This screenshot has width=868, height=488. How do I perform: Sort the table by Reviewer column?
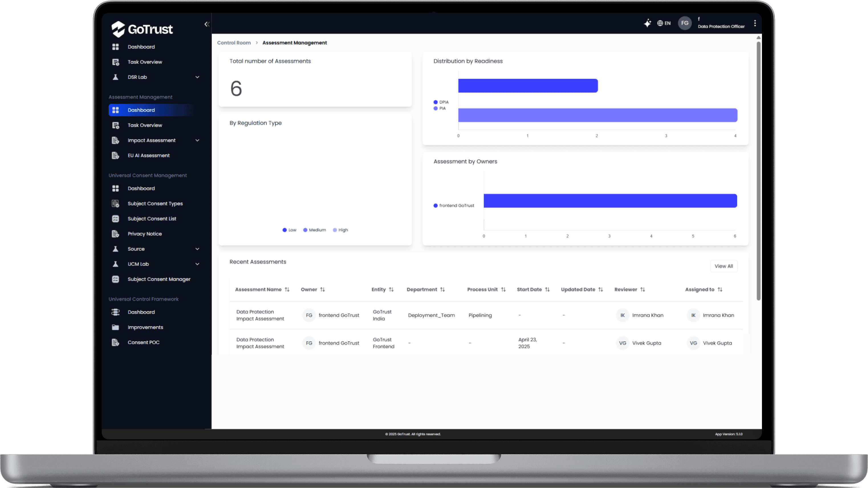[642, 290]
